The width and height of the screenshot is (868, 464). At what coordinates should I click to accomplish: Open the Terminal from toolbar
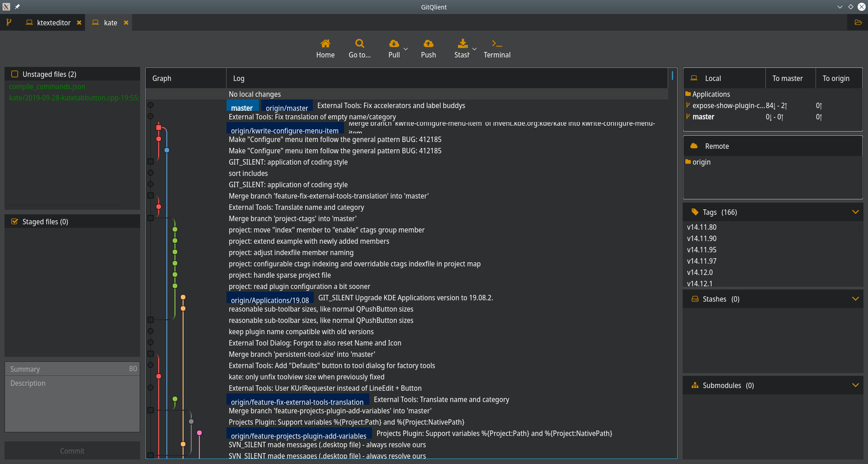(497, 48)
